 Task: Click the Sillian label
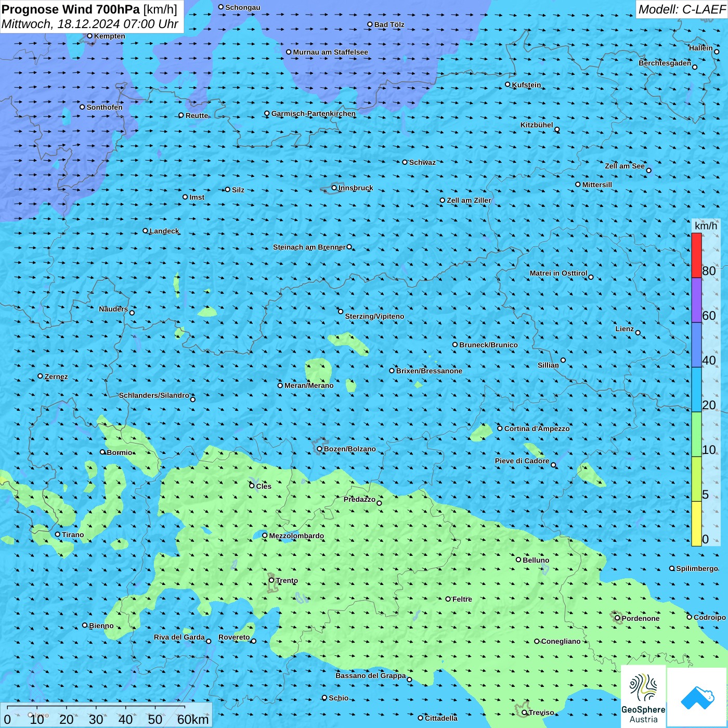point(548,365)
